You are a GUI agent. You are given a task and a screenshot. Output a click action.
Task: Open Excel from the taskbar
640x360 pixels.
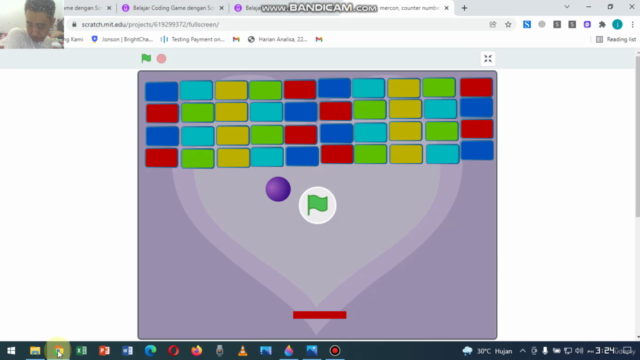tap(81, 351)
